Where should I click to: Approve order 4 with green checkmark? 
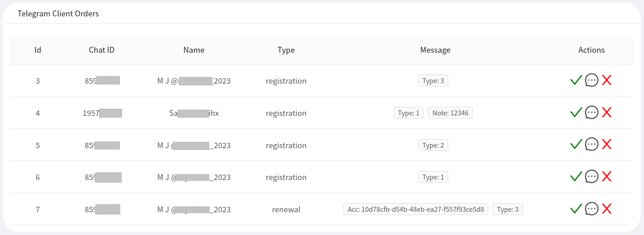tap(576, 112)
